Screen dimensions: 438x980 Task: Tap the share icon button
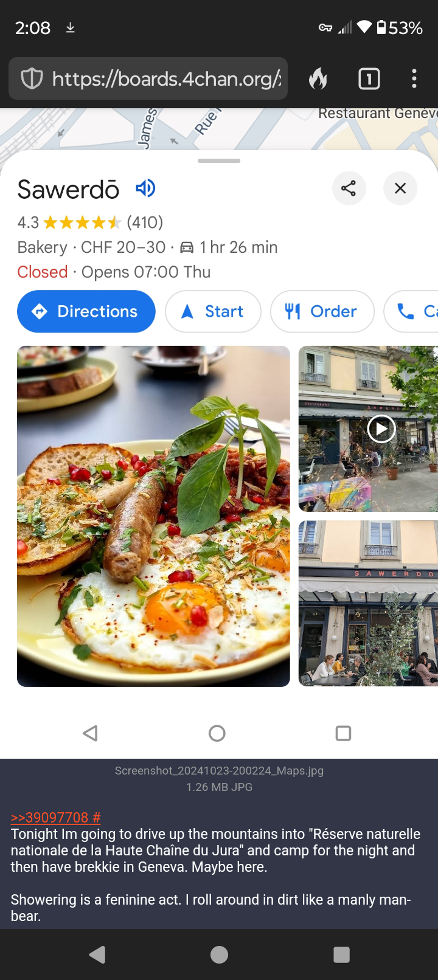coord(349,188)
